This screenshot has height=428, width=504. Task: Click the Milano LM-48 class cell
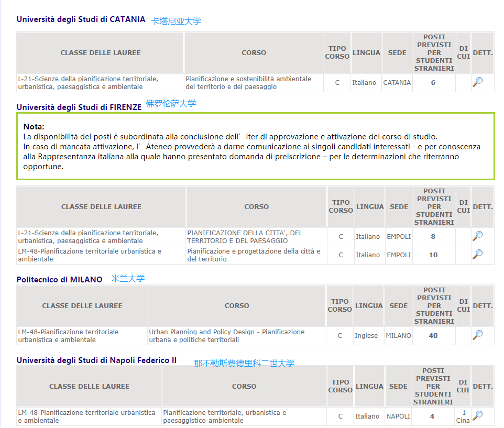82,336
